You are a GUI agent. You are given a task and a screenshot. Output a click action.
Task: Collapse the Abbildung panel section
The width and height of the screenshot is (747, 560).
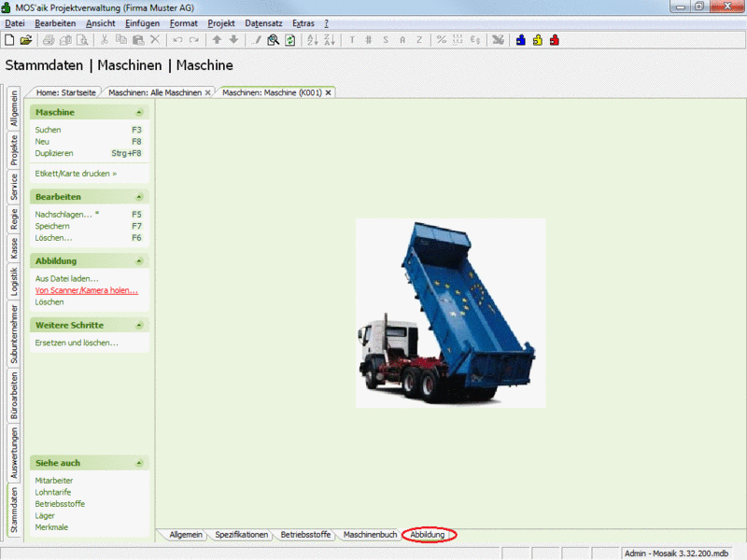click(x=139, y=261)
